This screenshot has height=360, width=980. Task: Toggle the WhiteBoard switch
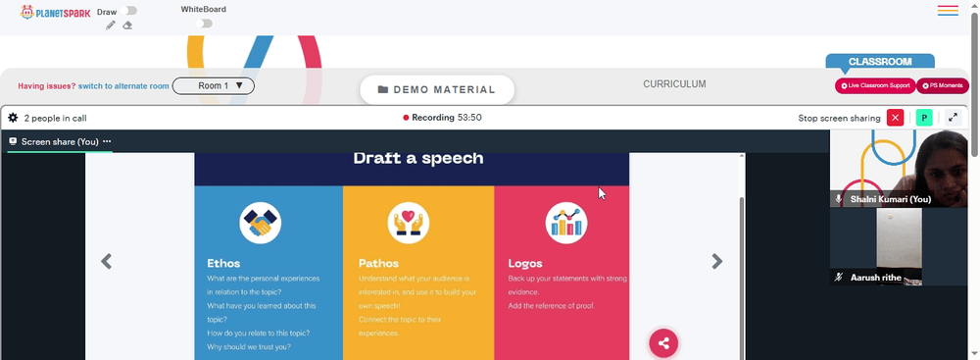point(204,24)
